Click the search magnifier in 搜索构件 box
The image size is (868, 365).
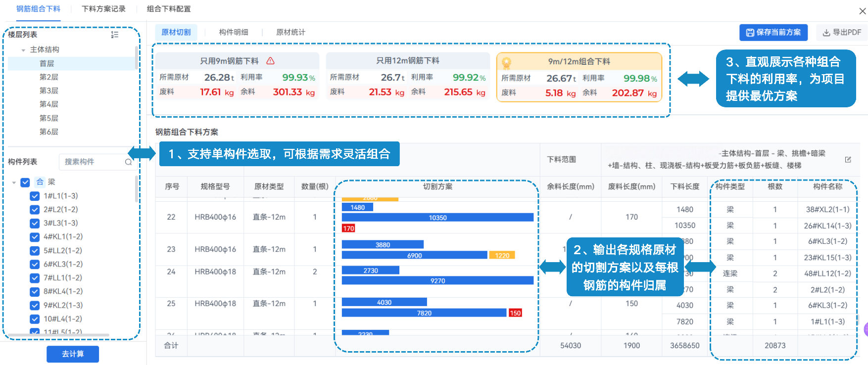(x=128, y=162)
